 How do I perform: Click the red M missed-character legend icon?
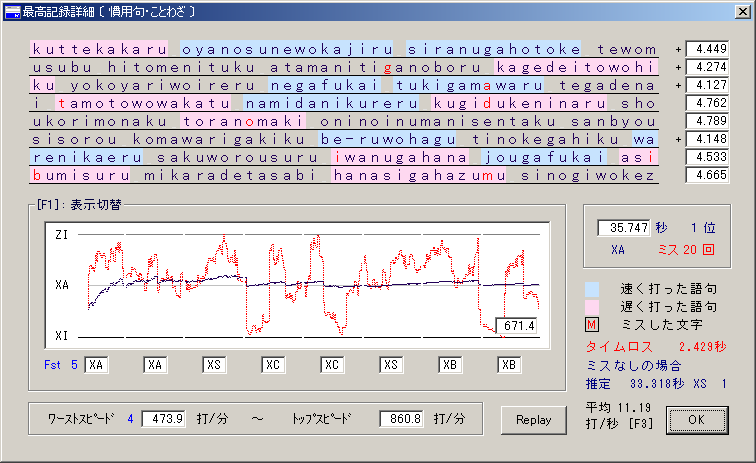[592, 325]
